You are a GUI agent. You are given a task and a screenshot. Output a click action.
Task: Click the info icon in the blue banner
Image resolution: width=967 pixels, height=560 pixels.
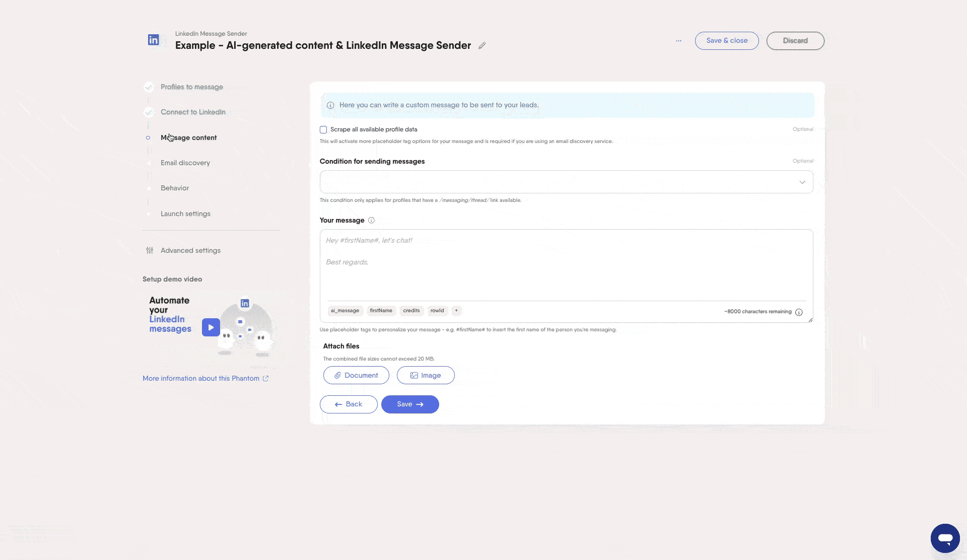tap(330, 105)
